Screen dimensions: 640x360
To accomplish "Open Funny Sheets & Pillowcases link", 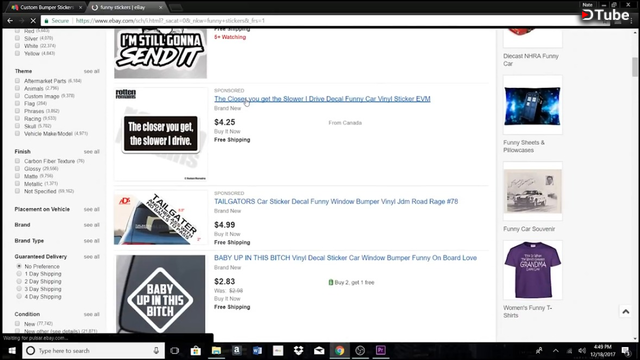I will tap(524, 146).
